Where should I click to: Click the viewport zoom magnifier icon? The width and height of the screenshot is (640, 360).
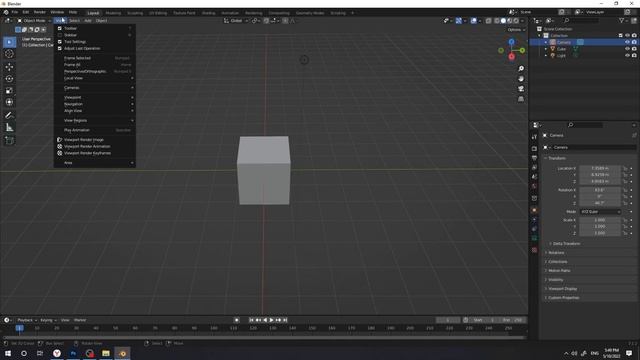click(x=521, y=69)
